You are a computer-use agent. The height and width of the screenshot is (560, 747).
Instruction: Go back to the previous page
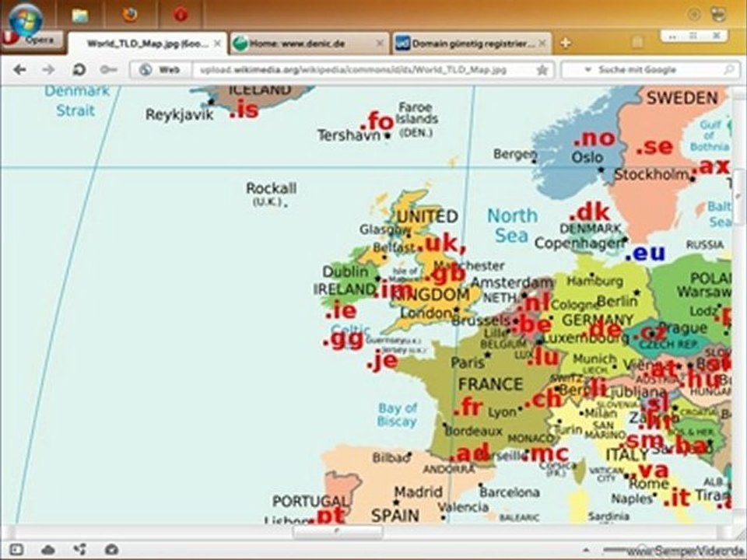point(19,70)
